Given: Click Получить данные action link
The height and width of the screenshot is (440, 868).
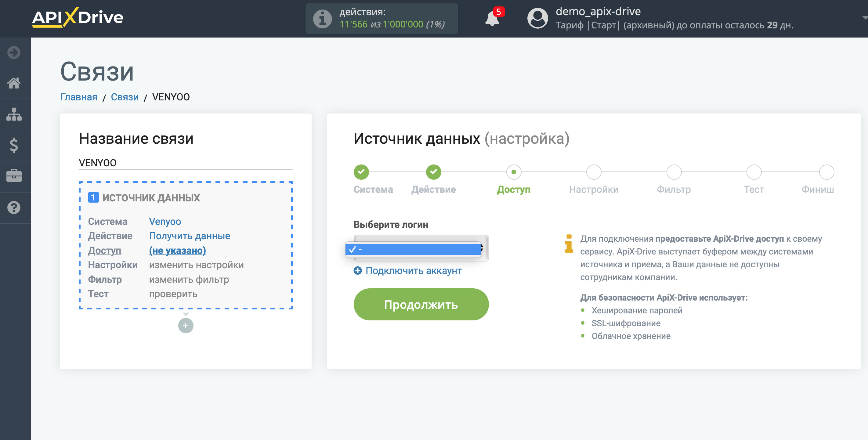Looking at the screenshot, I should pos(190,236).
